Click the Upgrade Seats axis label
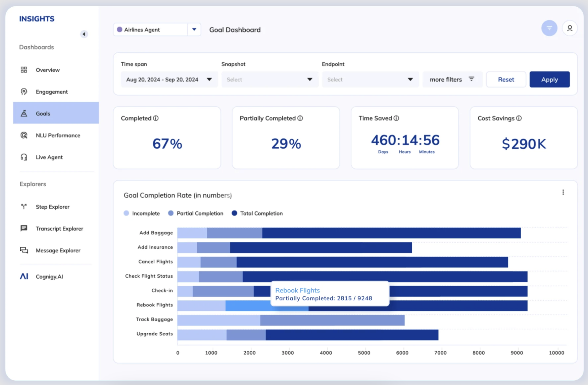588x385 pixels. coord(155,334)
